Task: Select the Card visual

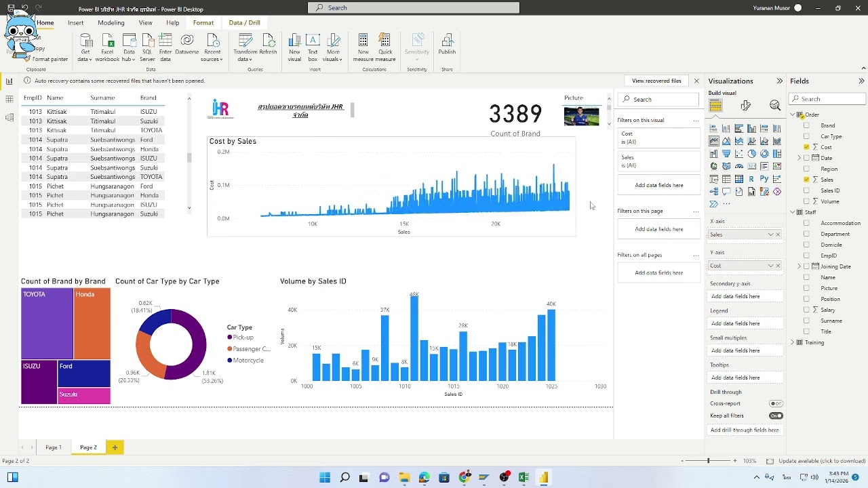Action: pyautogui.click(x=751, y=166)
